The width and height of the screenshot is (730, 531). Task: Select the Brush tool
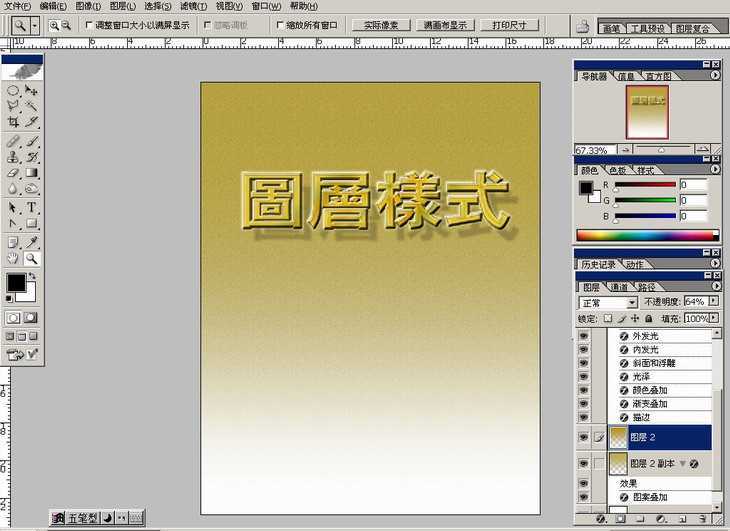tap(31, 141)
